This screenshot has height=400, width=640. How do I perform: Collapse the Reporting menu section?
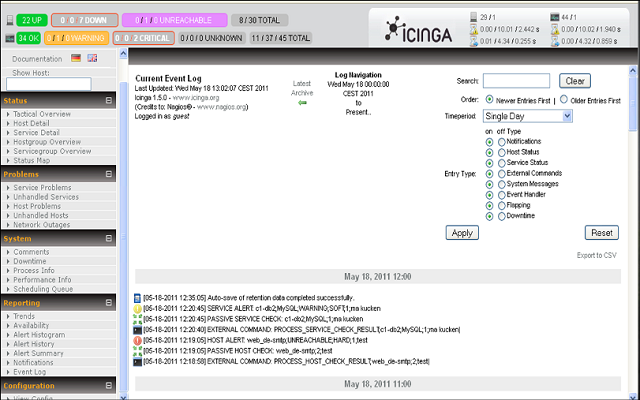point(109,302)
